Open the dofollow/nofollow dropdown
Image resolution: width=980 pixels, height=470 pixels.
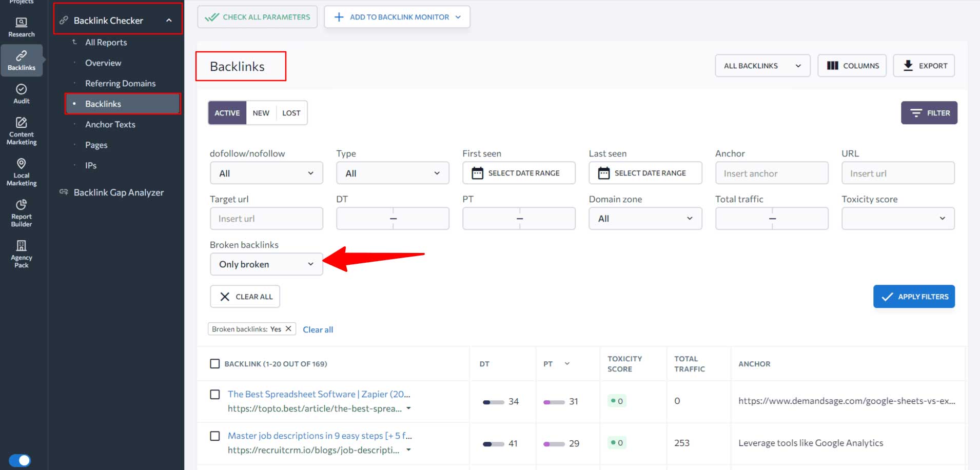click(x=266, y=173)
